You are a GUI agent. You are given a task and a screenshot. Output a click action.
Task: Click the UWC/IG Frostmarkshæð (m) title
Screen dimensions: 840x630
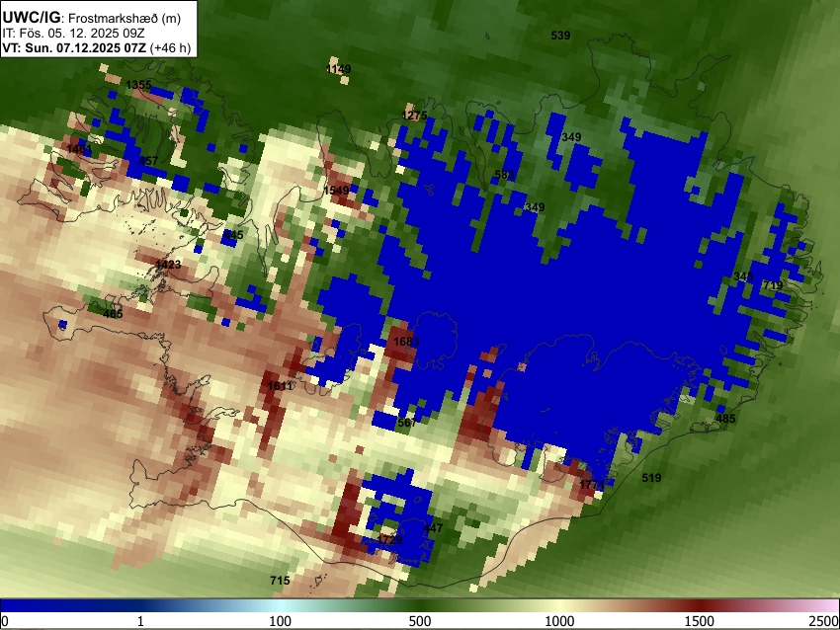pyautogui.click(x=92, y=18)
